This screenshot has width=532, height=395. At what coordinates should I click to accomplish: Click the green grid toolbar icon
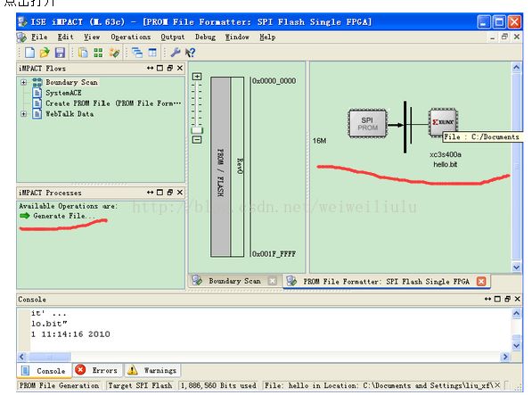98,53
